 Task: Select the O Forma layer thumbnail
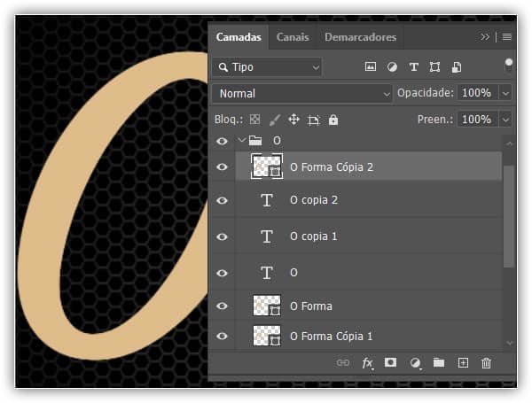coord(267,306)
